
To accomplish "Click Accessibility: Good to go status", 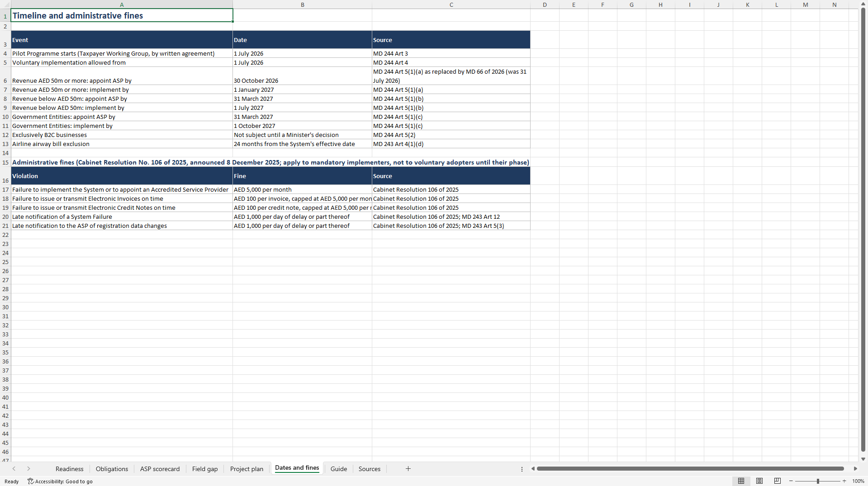I will (x=60, y=481).
